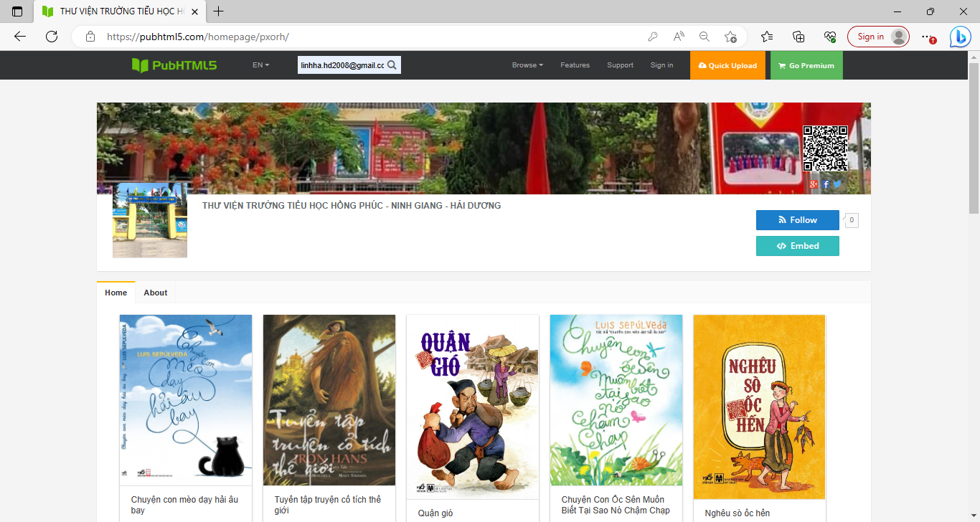Open the EN language dropdown

pos(260,65)
